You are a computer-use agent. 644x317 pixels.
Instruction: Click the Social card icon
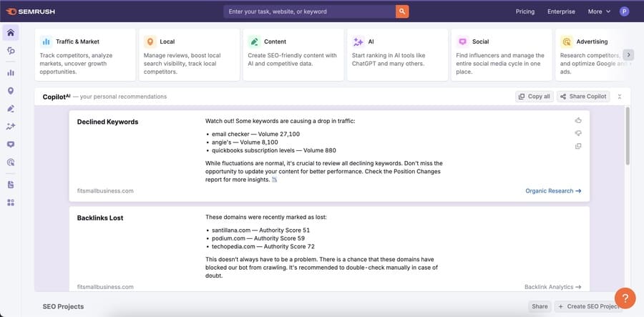[462, 42]
